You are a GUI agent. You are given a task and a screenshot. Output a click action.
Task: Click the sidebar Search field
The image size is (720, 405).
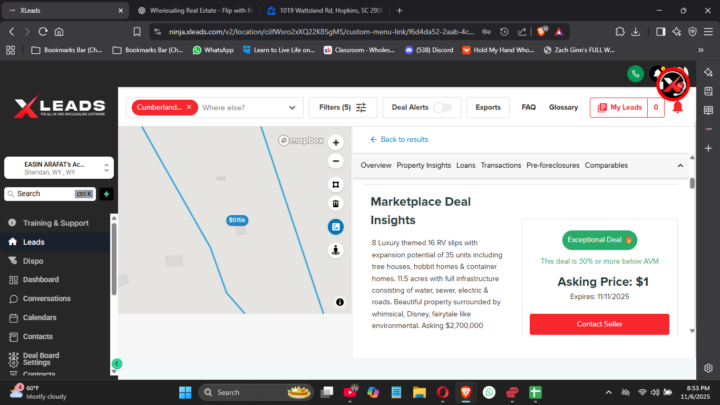click(50, 194)
